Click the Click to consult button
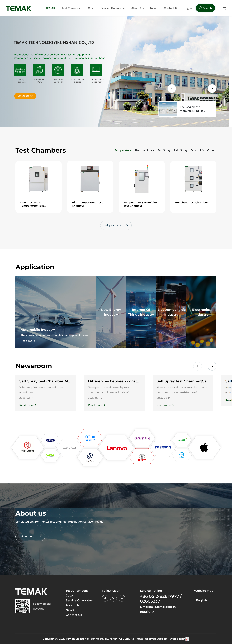 (26, 96)
